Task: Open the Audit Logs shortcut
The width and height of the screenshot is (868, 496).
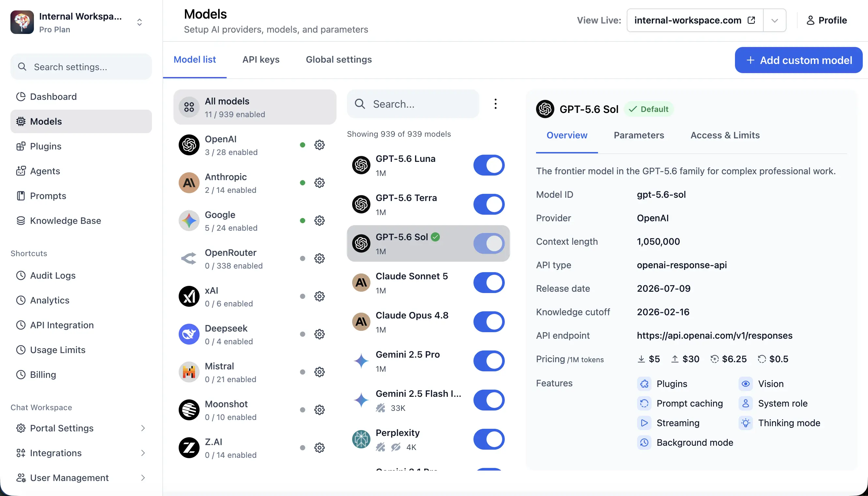Action: click(81, 276)
